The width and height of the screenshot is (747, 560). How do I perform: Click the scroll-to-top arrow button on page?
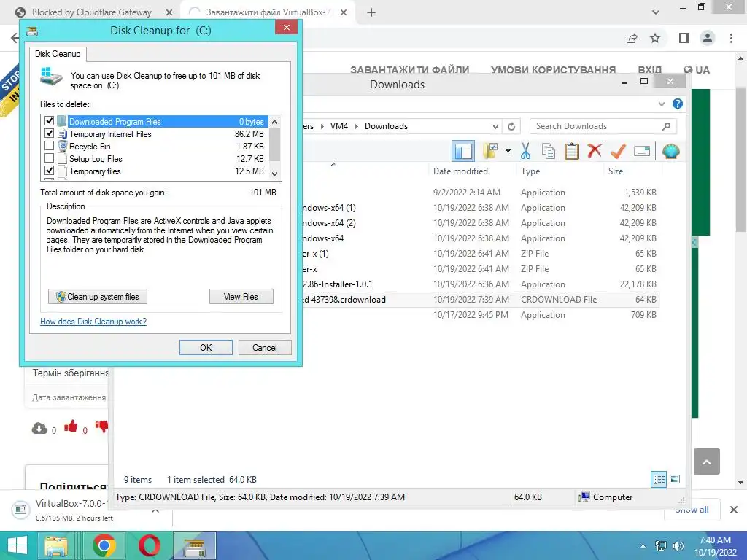706,462
